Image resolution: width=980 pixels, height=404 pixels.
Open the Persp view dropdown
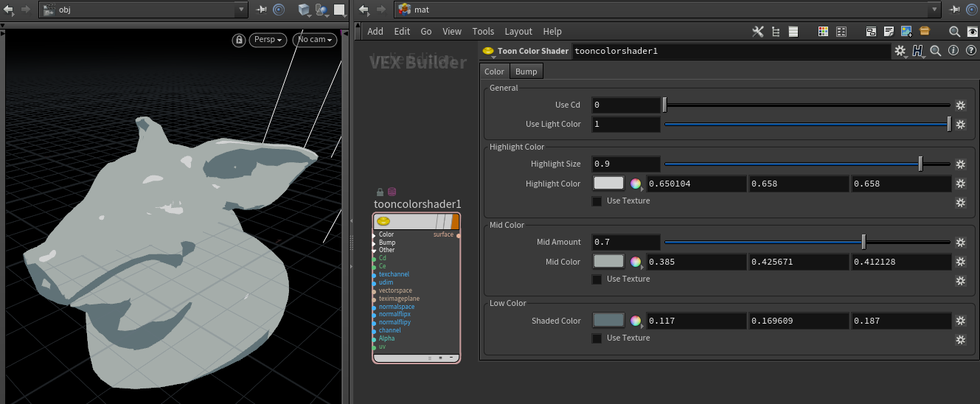tap(268, 40)
